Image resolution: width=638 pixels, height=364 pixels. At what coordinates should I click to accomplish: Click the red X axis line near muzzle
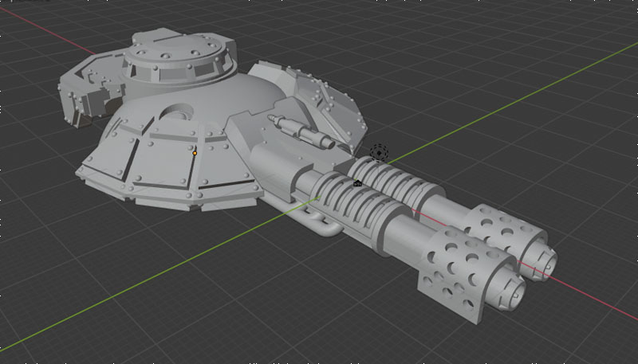click(590, 293)
